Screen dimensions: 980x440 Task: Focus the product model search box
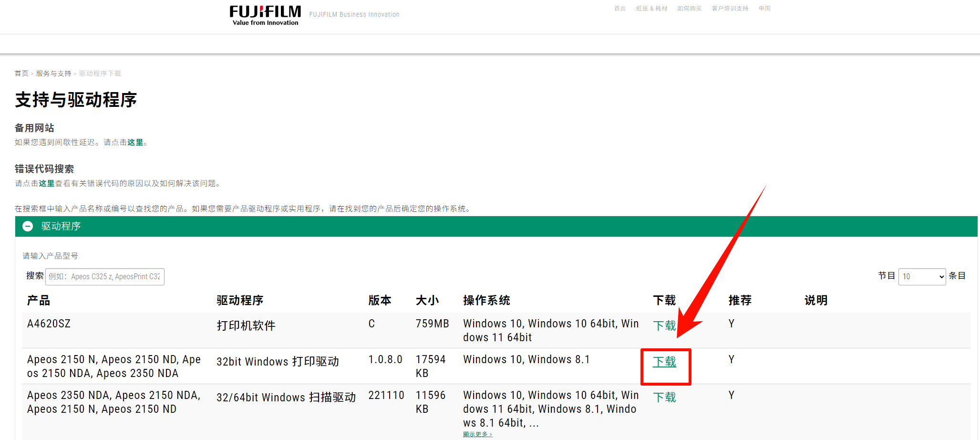(104, 277)
